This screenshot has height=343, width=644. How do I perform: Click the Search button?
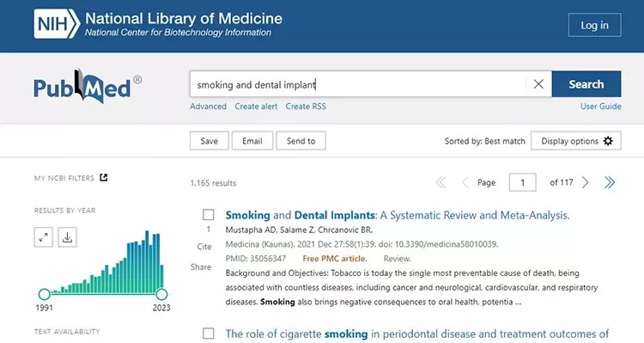pos(586,84)
